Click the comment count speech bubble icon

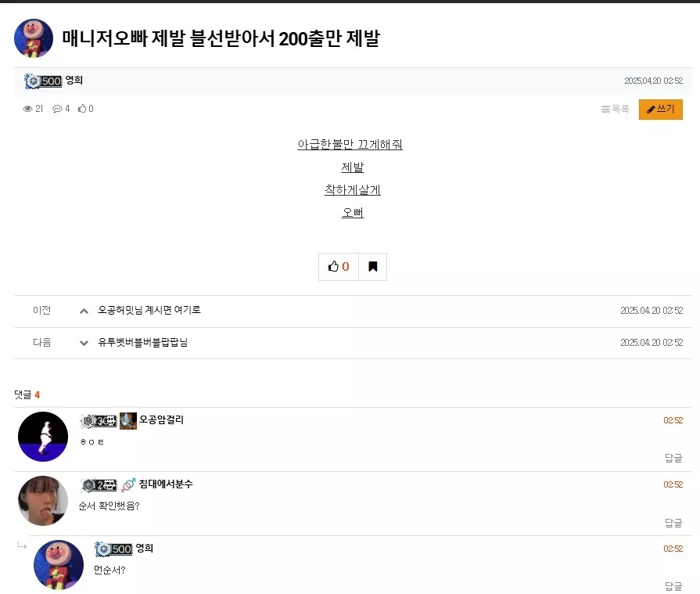[x=57, y=109]
